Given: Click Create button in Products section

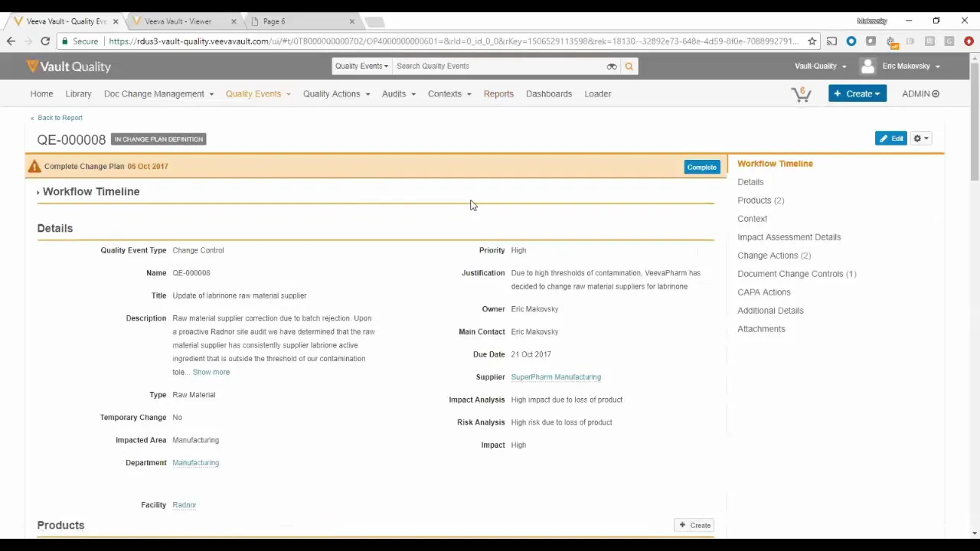Looking at the screenshot, I should tap(694, 526).
